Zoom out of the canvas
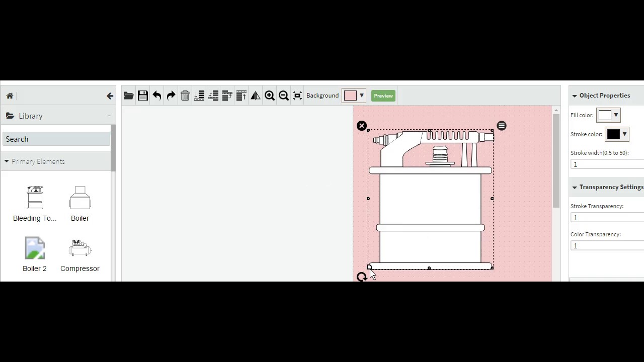Image resolution: width=644 pixels, height=362 pixels. [284, 96]
